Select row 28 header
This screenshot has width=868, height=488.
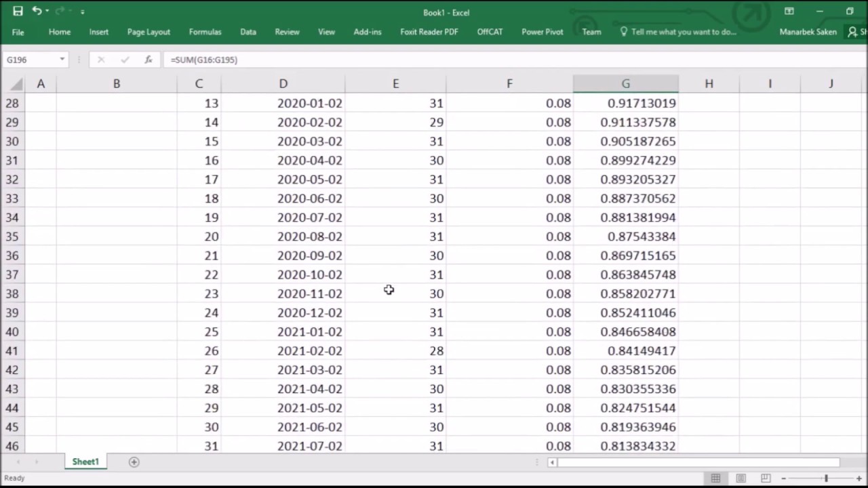coord(12,103)
